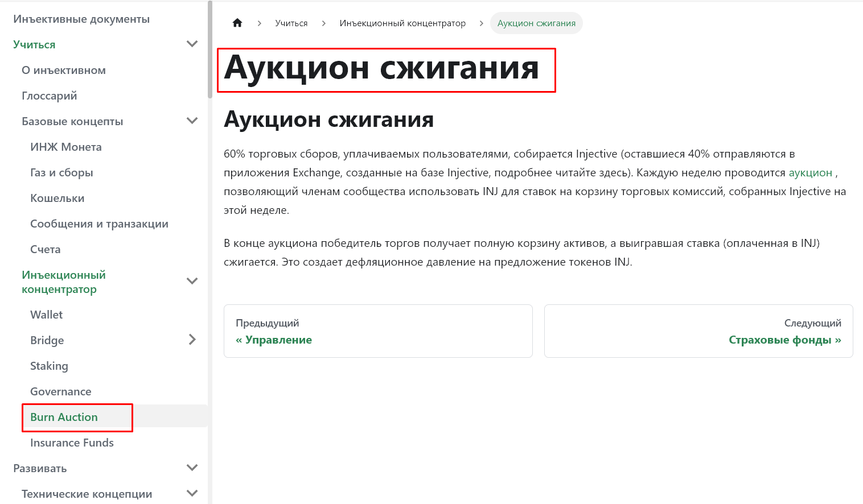
Task: Open the 'Кошельки' page
Action: (57, 198)
